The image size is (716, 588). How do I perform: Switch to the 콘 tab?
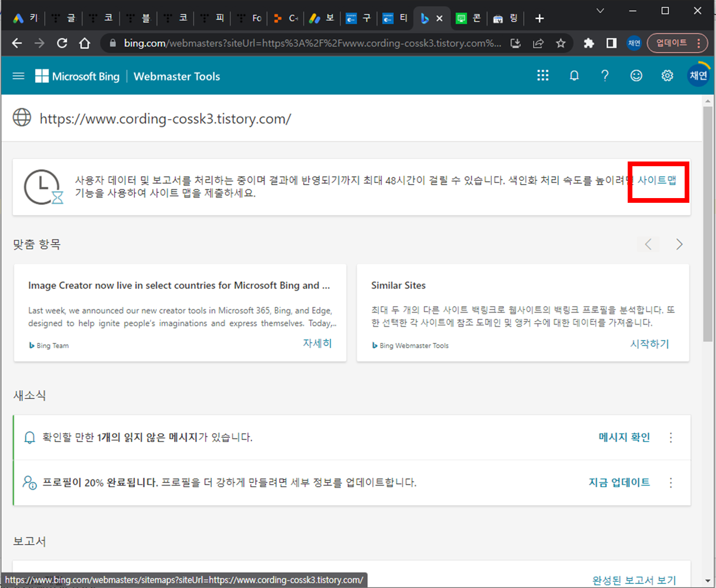click(469, 18)
